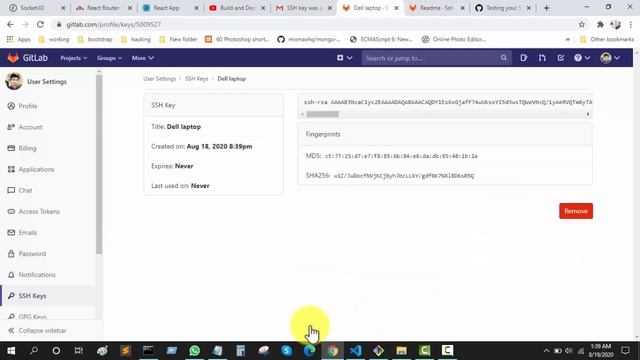Collapse the sidebar
640x360 pixels.
37,331
